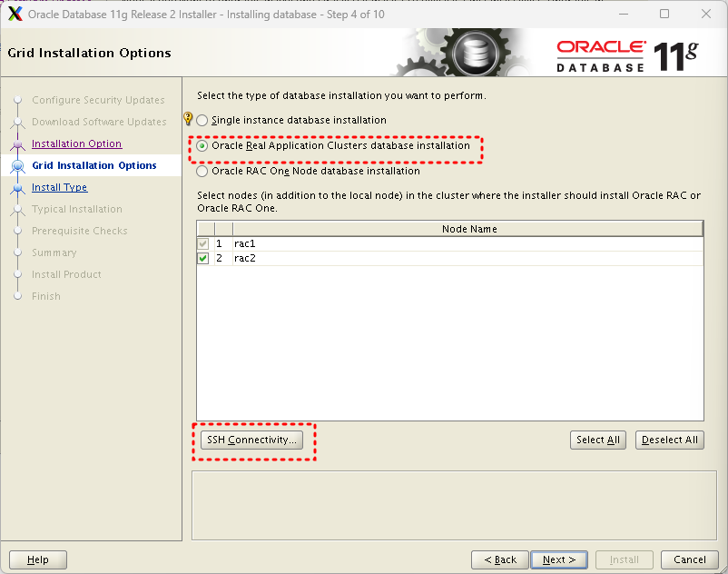
Task: Go to the Installation Option step
Action: 76,143
